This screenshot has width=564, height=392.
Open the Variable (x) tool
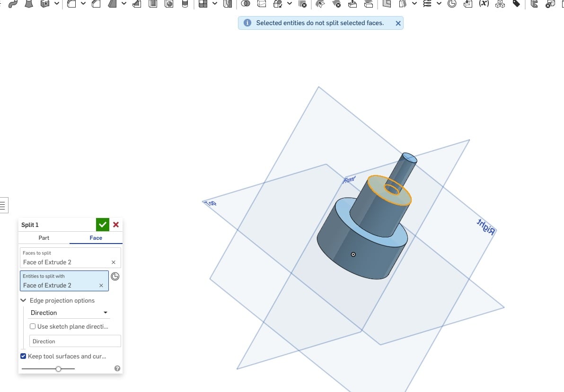(x=484, y=4)
